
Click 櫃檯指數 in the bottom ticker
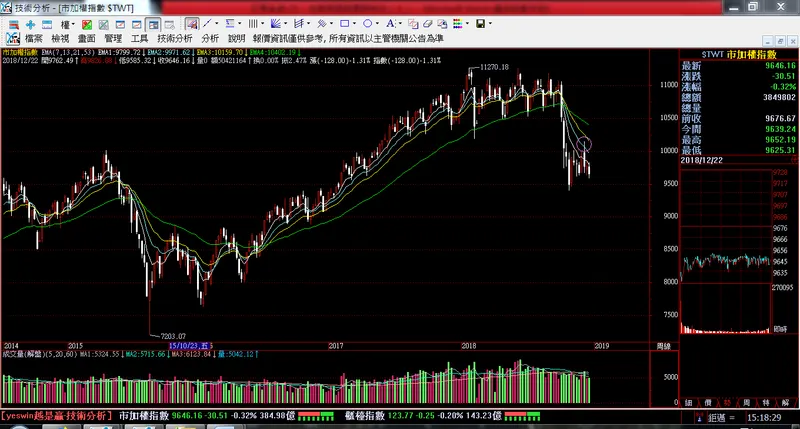point(365,416)
